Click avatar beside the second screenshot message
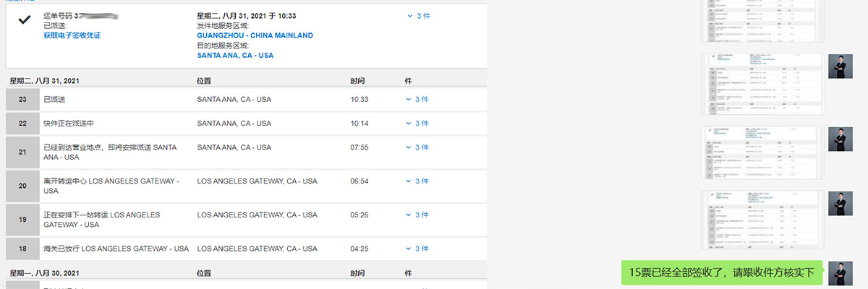This screenshot has height=289, width=868. pyautogui.click(x=840, y=66)
